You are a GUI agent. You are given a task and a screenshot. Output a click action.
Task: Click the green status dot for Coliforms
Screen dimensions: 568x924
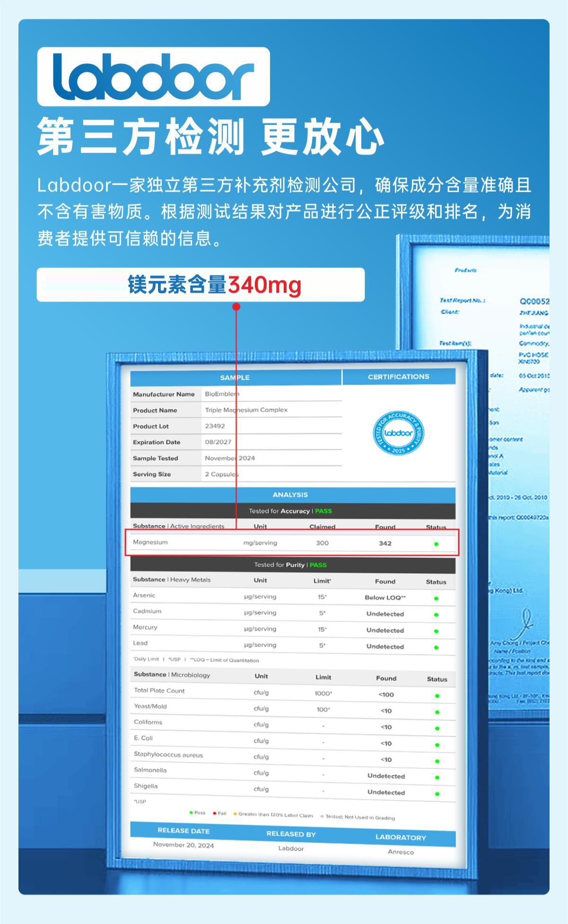click(x=437, y=729)
